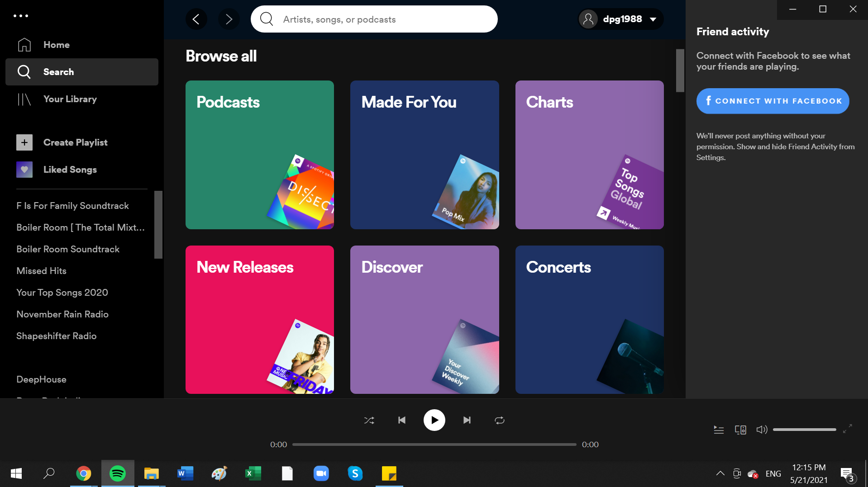Go forward with the right arrow button

[x=229, y=19]
